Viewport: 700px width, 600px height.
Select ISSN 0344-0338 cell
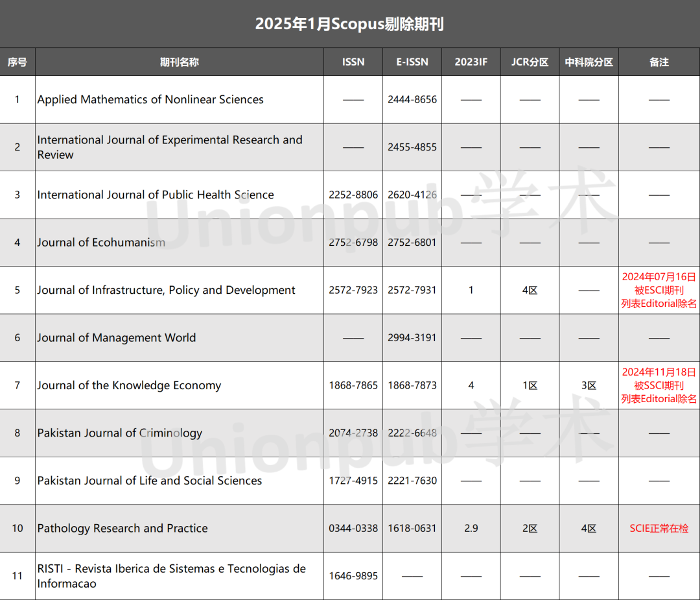[x=353, y=528]
